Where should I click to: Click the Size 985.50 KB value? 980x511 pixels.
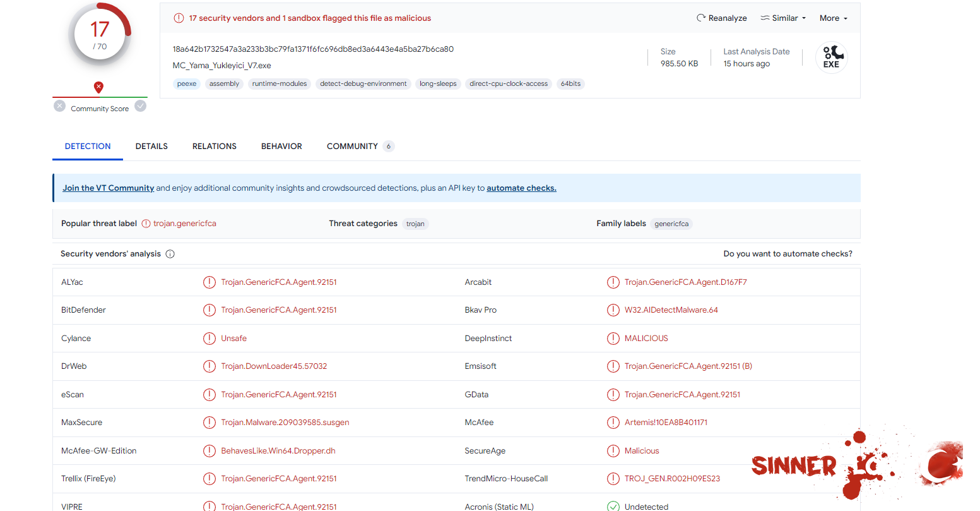tap(680, 64)
